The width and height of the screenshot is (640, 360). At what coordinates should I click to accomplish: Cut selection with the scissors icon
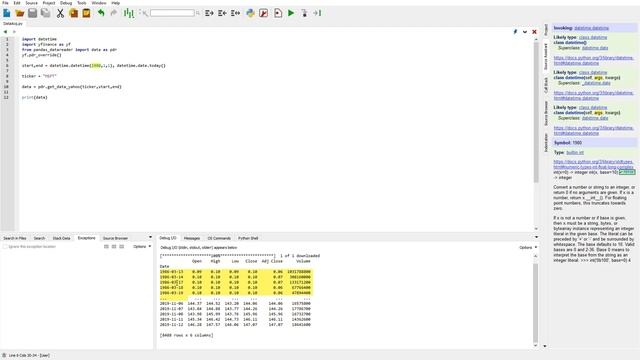click(x=60, y=13)
